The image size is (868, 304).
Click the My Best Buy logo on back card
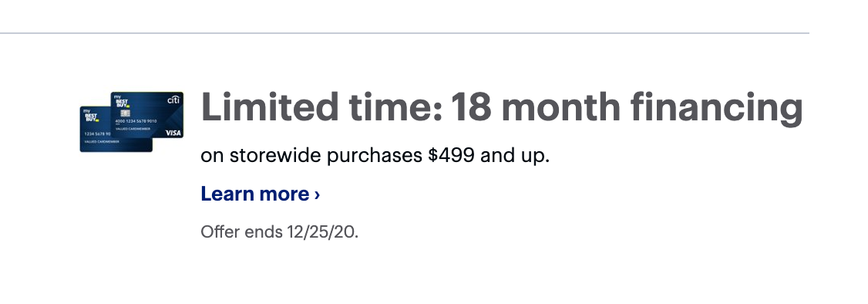[x=91, y=115]
